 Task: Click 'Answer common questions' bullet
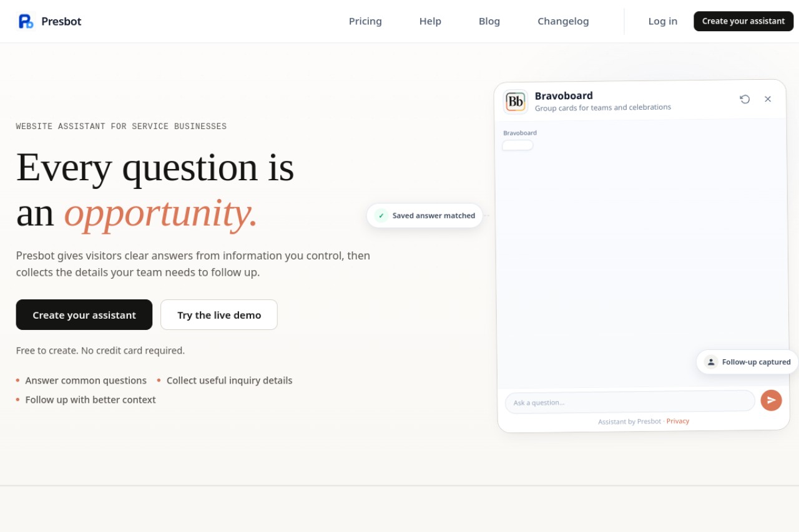(x=86, y=380)
